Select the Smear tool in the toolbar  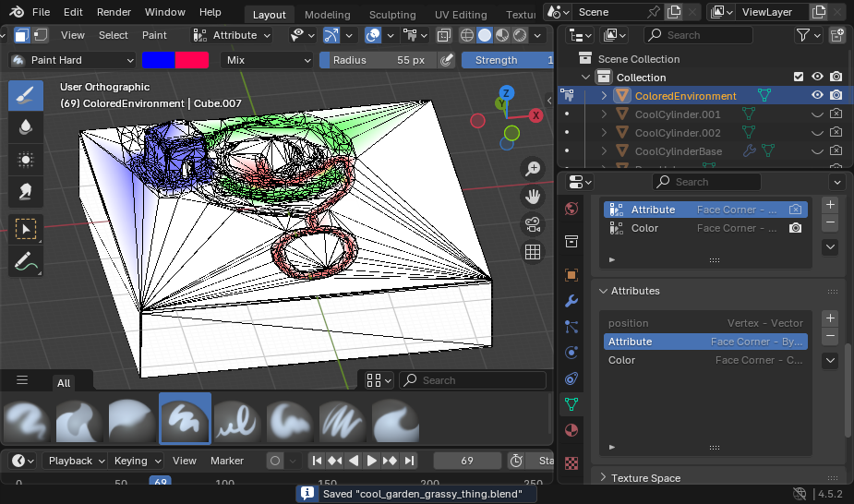click(26, 192)
